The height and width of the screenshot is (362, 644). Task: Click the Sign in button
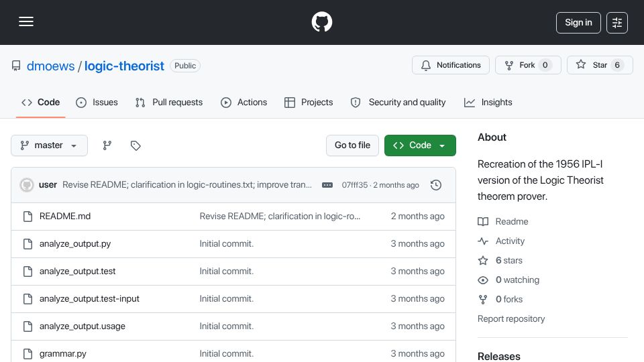coord(578,23)
